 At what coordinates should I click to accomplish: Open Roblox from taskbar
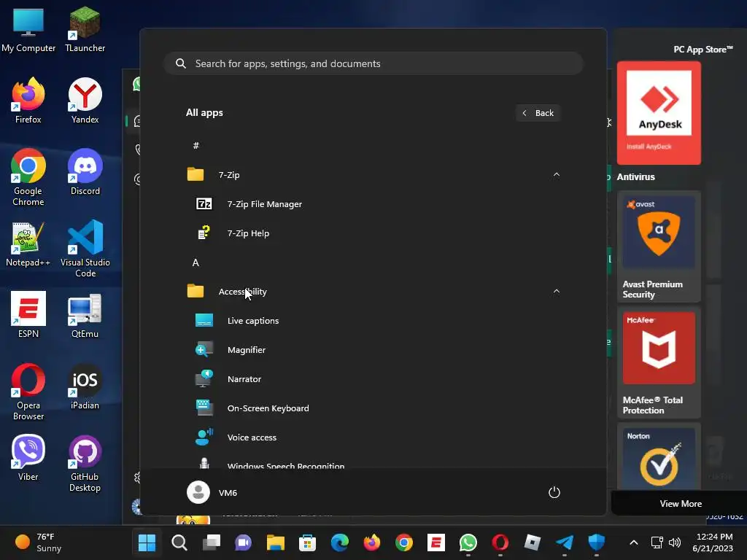click(532, 542)
